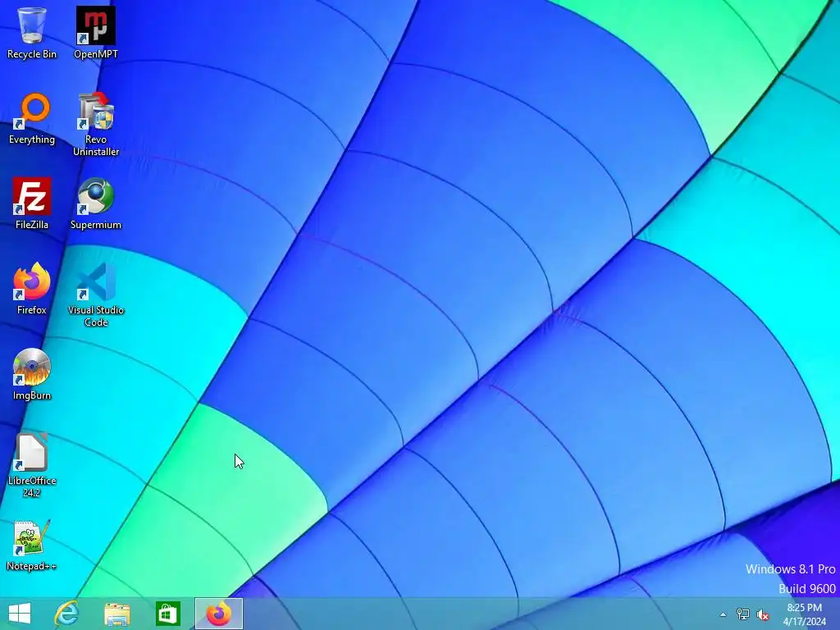This screenshot has width=840, height=630.
Task: Launch Internet Explorer from the taskbar
Action: coord(67,614)
